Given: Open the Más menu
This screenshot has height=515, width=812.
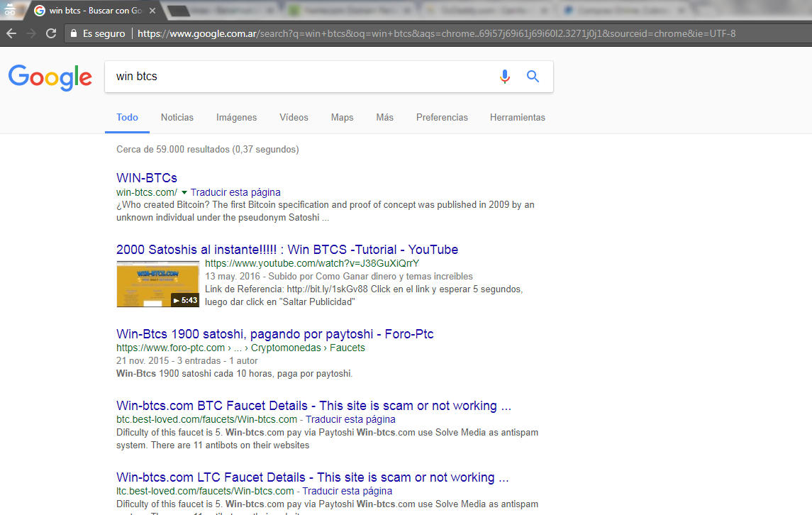Looking at the screenshot, I should click(385, 118).
